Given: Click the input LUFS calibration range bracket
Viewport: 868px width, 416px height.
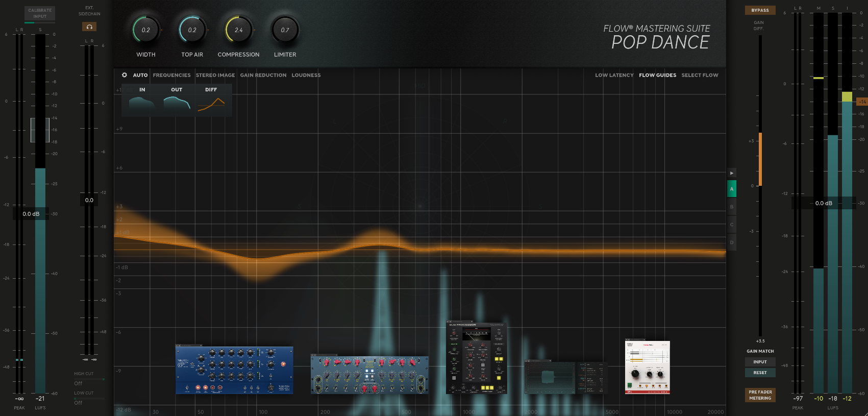Looking at the screenshot, I should click(40, 130).
